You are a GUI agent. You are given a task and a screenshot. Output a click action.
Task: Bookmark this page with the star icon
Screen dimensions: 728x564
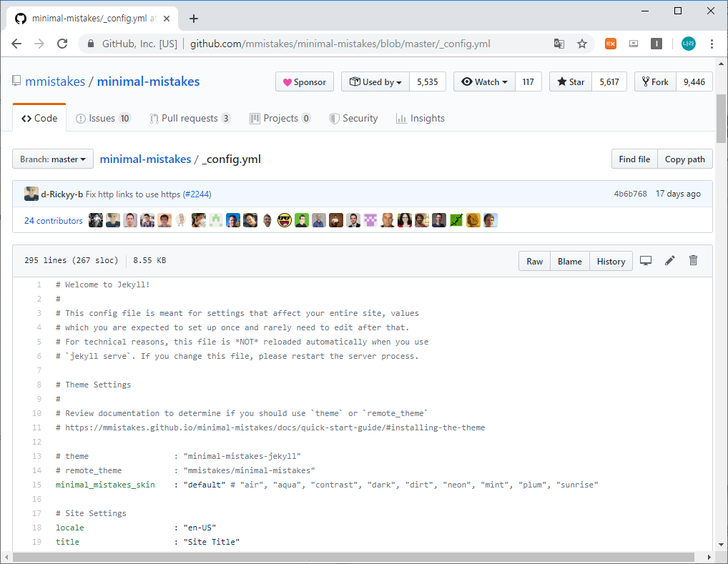pyautogui.click(x=581, y=44)
